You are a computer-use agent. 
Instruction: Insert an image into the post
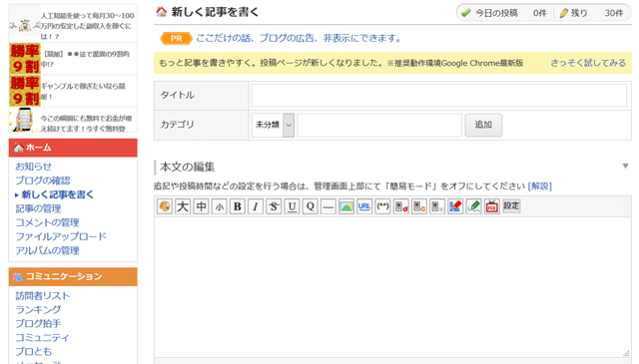(346, 206)
